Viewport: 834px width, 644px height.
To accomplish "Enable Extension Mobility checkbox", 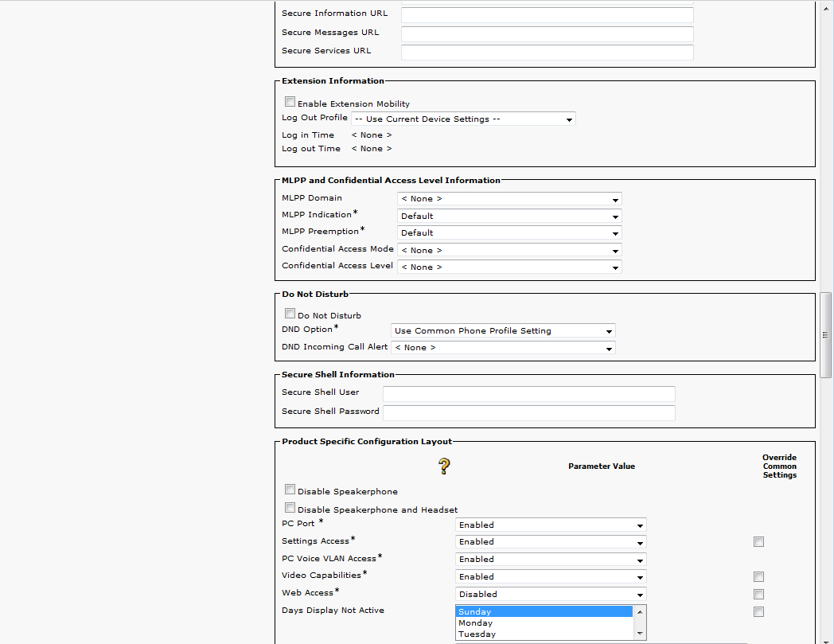I will click(x=290, y=102).
